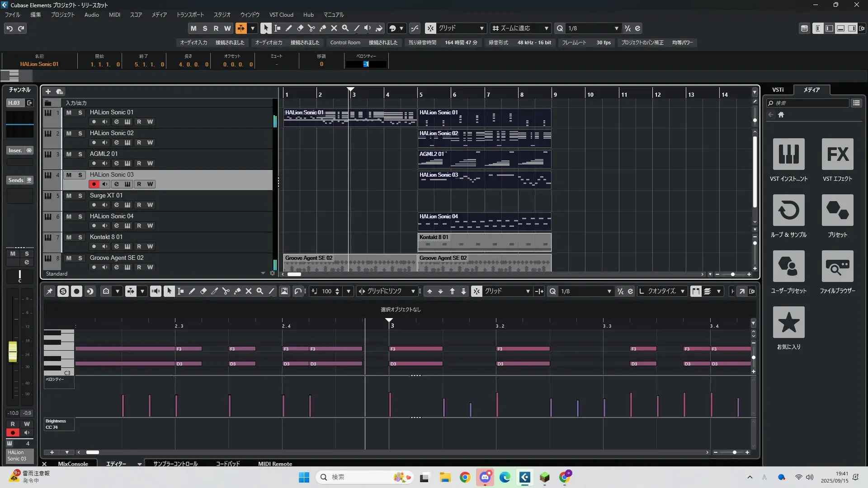Open the VST FX effects tile
Viewport: 868px width, 488px height.
[837, 155]
